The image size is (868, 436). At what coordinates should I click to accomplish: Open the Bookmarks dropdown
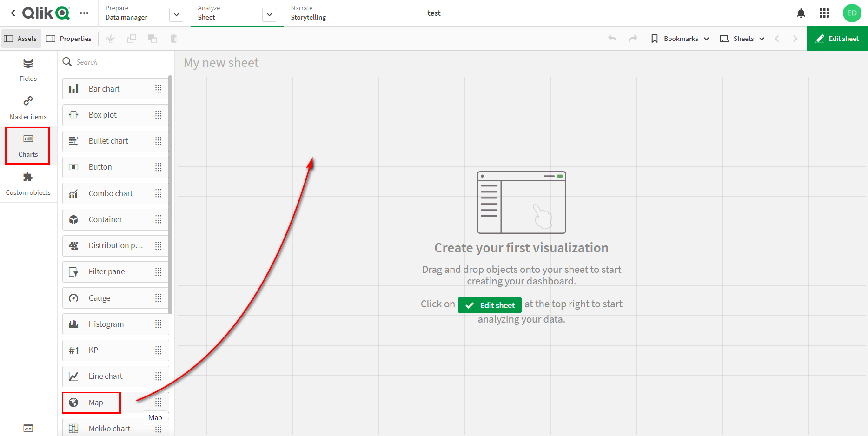tap(680, 39)
